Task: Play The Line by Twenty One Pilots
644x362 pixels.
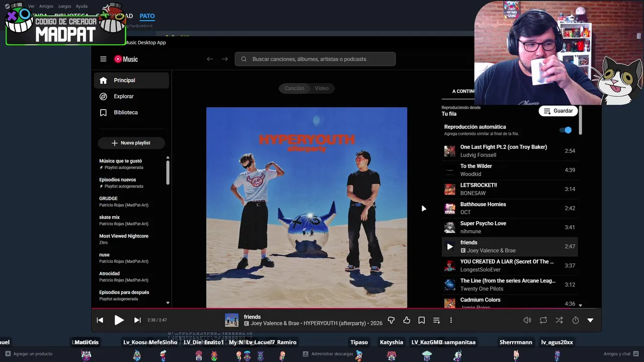Action: 510,285
